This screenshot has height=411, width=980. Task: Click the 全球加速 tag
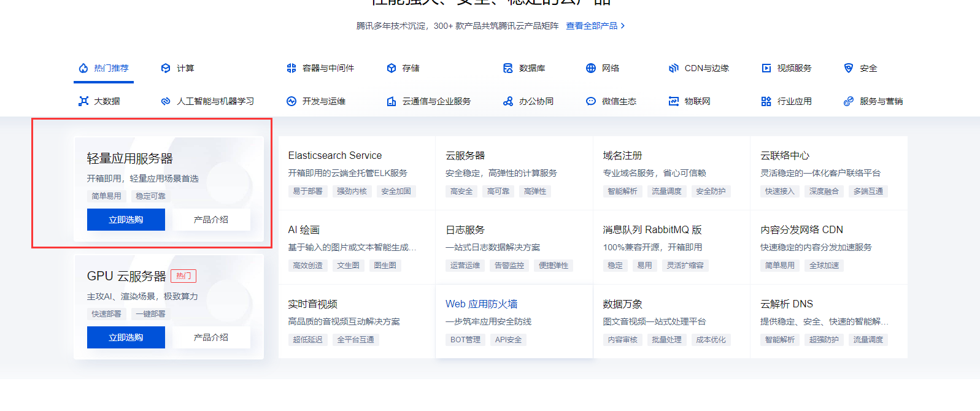[824, 266]
